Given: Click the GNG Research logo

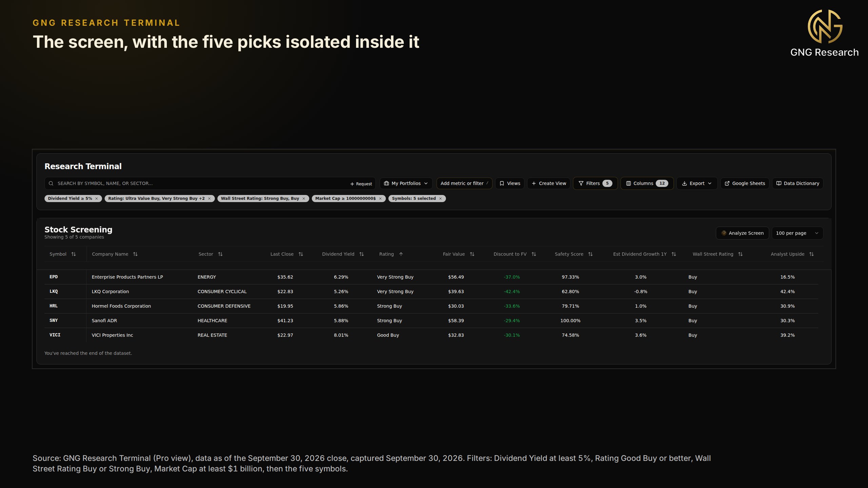Looking at the screenshot, I should [x=825, y=33].
